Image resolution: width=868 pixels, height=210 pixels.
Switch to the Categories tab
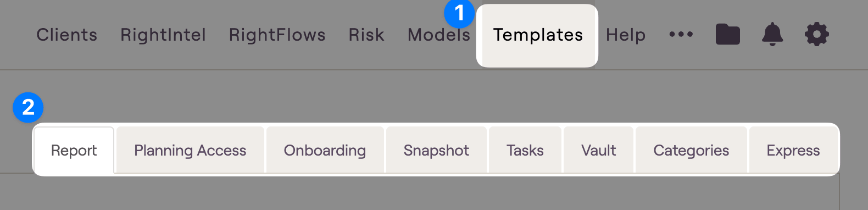(x=691, y=150)
